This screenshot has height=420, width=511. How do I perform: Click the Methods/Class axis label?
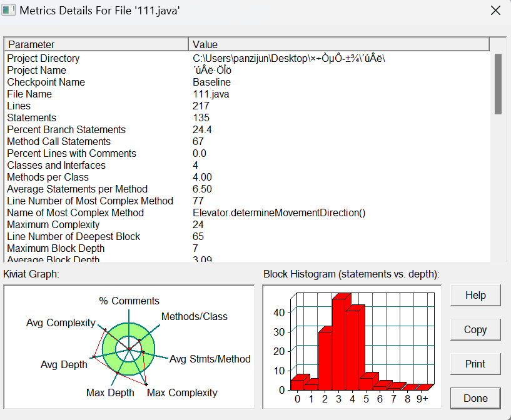coord(195,316)
